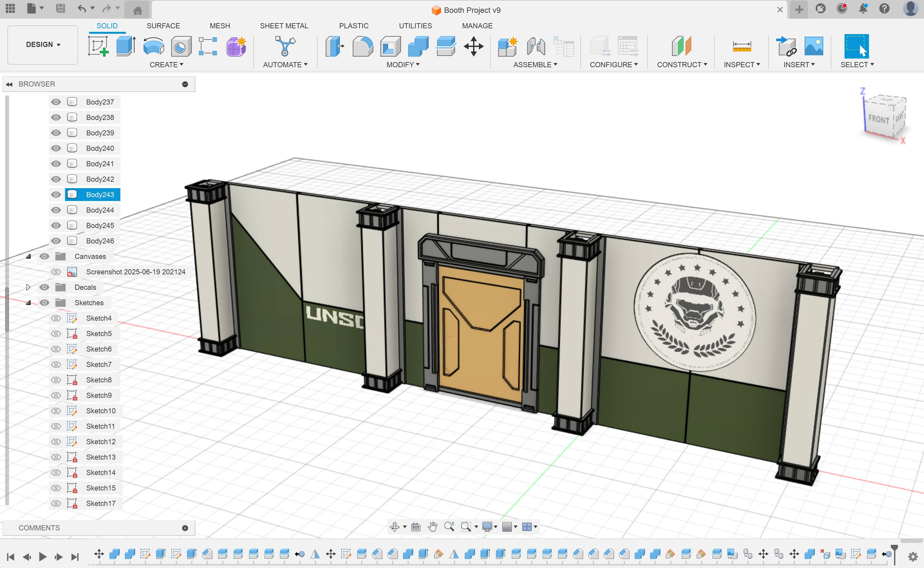Toggle visibility of Canvases folder
Image resolution: width=924 pixels, height=568 pixels.
(44, 256)
